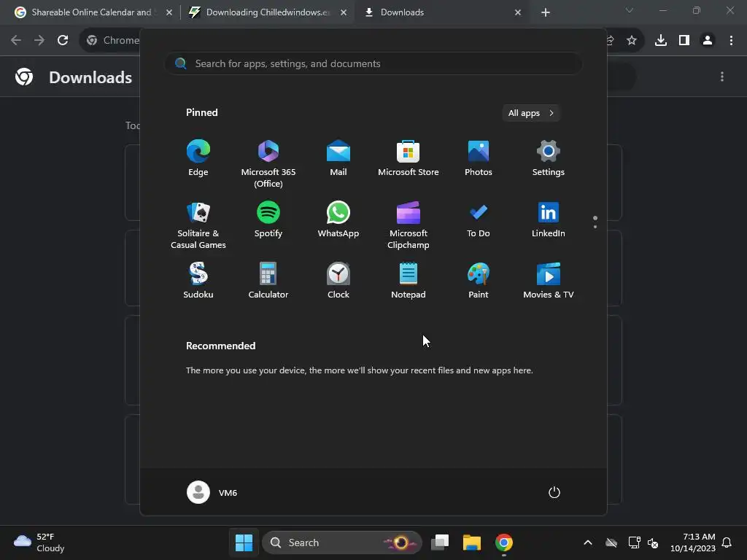Close the Shareable Online Calendar tab
The width and height of the screenshot is (747, 560).
tap(169, 12)
